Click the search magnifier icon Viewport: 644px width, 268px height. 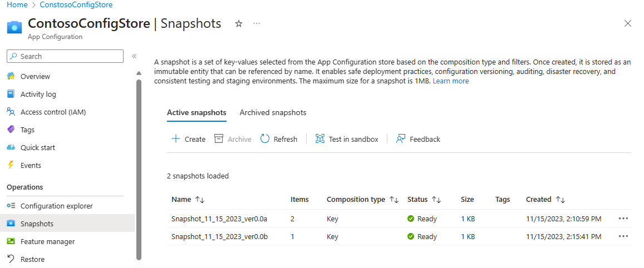point(13,56)
